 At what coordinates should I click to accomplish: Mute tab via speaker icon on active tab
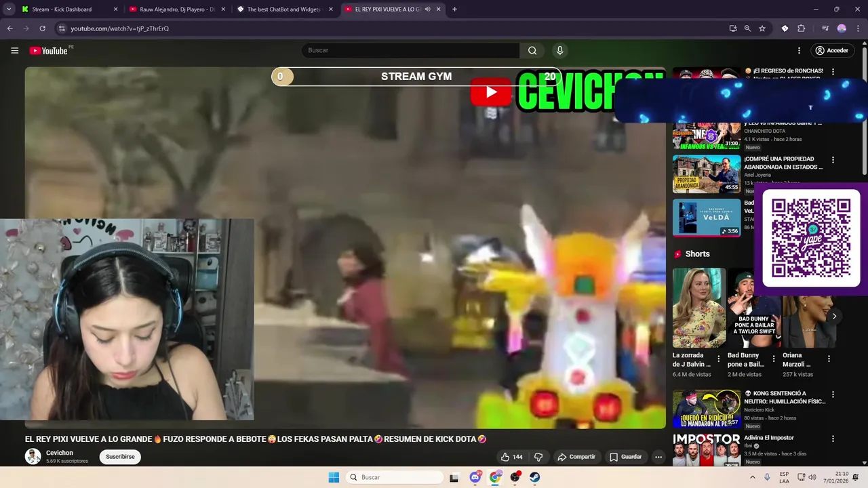tap(427, 9)
